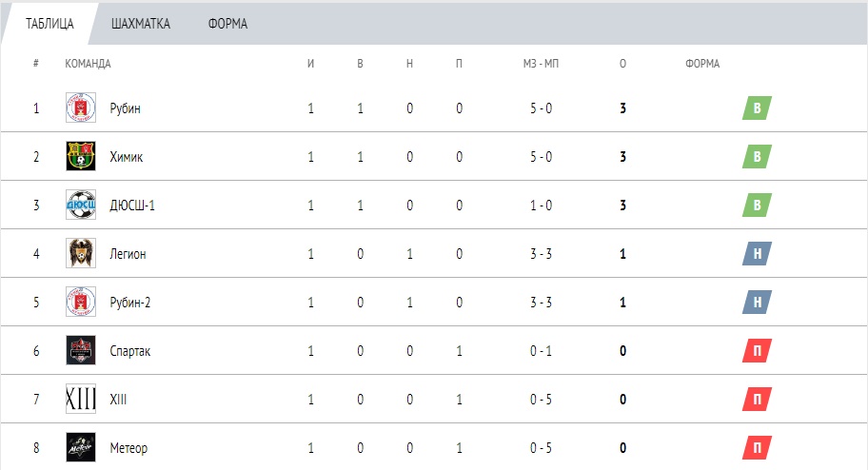The height and width of the screenshot is (470, 868).
Task: Open the Рубин-2 team name link
Action: 130,303
